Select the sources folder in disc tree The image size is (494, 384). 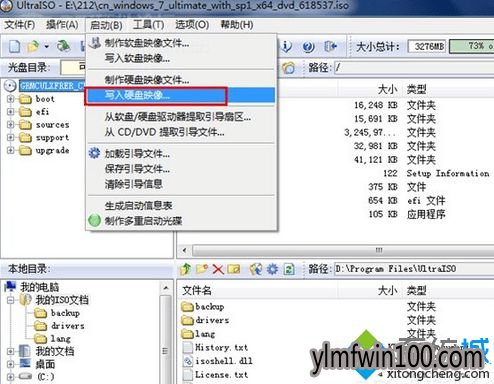coord(44,125)
